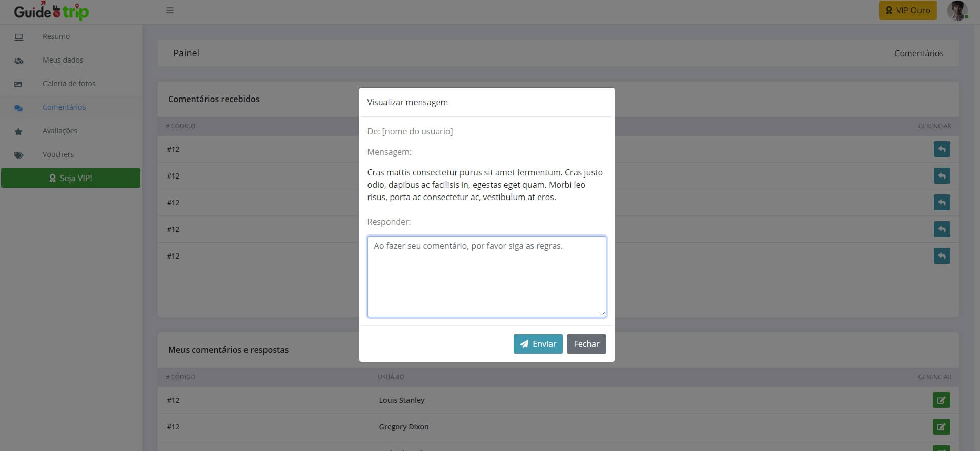Reply to the fourth received comment #12
The height and width of the screenshot is (451, 980).
click(942, 229)
